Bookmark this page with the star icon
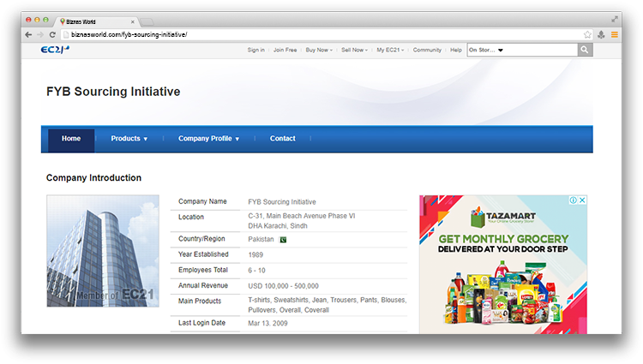643x364 pixels. 587,34
